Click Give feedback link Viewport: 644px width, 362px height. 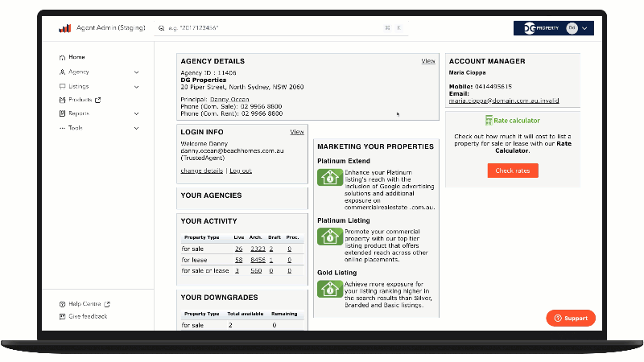pyautogui.click(x=88, y=316)
